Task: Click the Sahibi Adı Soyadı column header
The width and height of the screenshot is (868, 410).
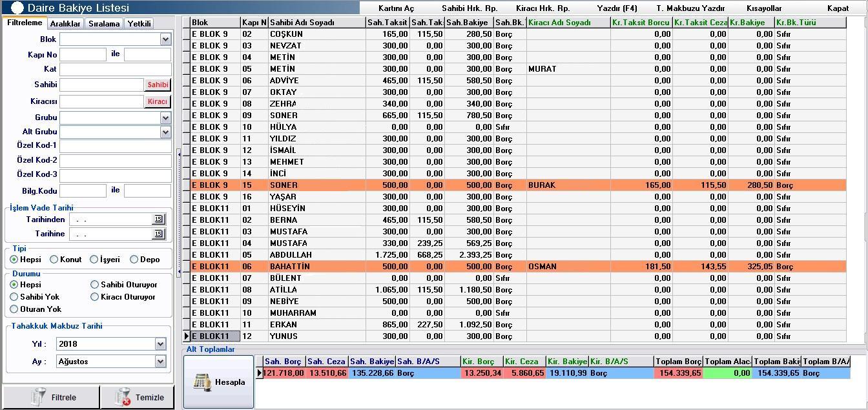Action: (x=317, y=23)
